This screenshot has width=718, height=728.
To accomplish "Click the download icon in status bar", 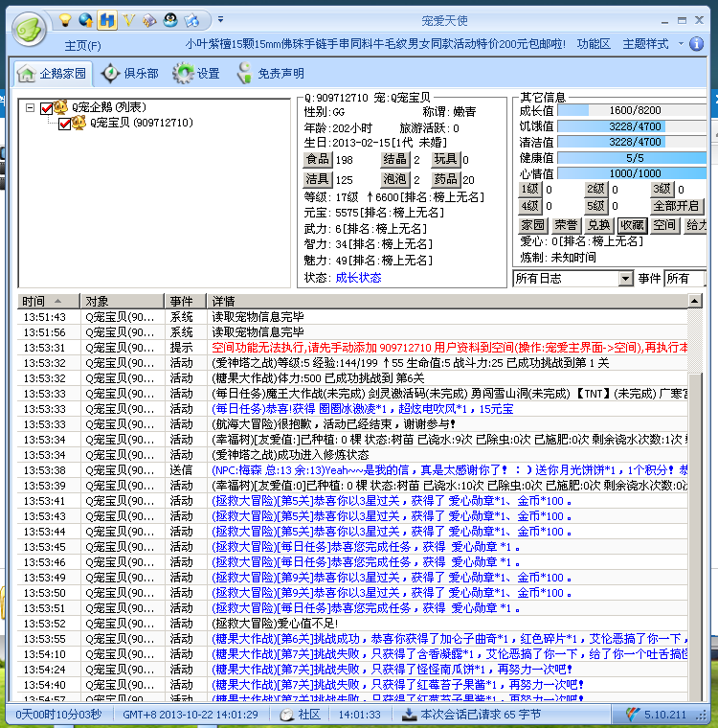I will pyautogui.click(x=409, y=715).
